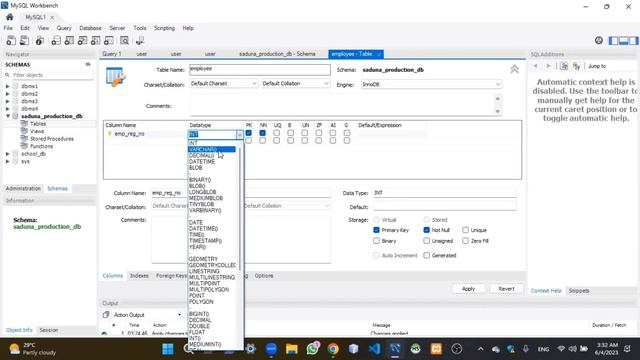Search table data toolbar icon
Viewport: 640px width, 360px height.
[x=124, y=40]
